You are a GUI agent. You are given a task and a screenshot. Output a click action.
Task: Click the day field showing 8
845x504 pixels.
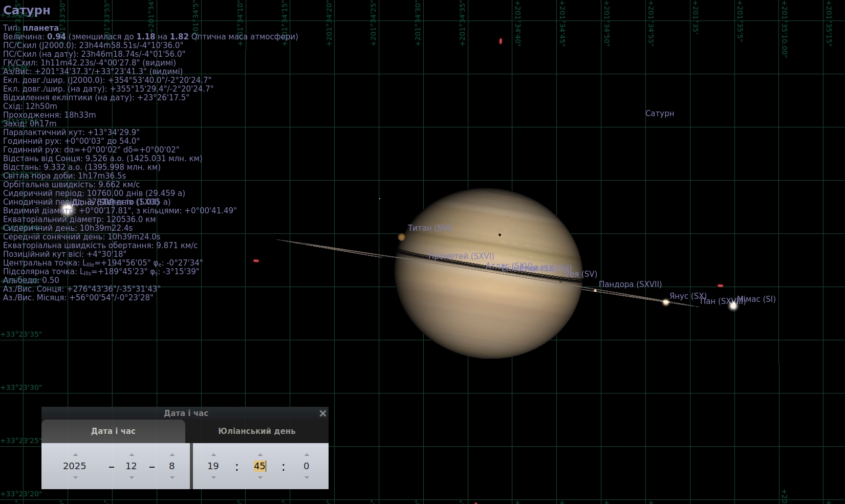[x=172, y=466]
